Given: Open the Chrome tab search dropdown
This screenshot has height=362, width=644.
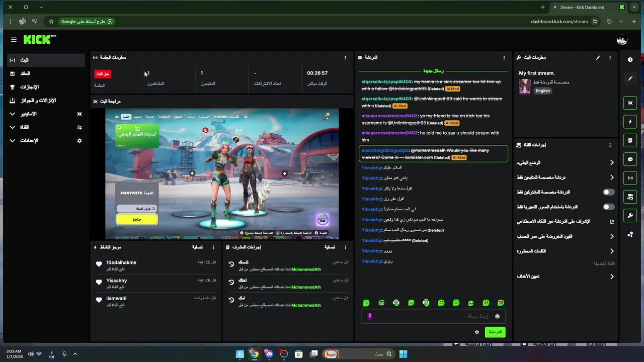Looking at the screenshot, I should [634, 7].
